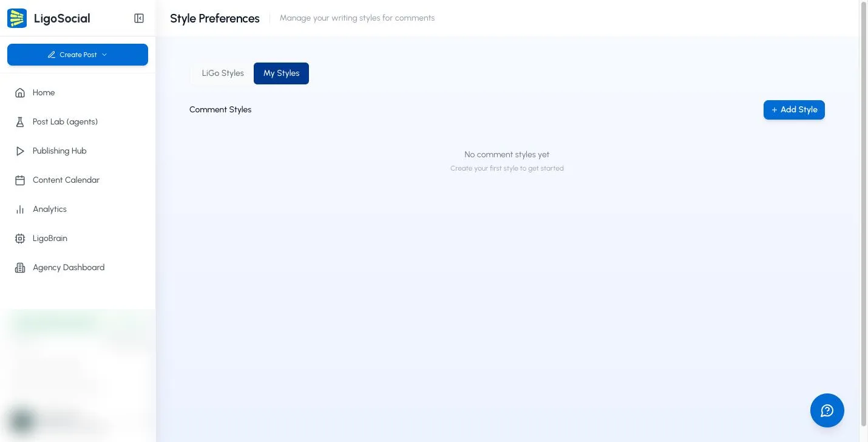Collapse the sidebar with the panel icon
Image resolution: width=868 pixels, height=442 pixels.
139,18
